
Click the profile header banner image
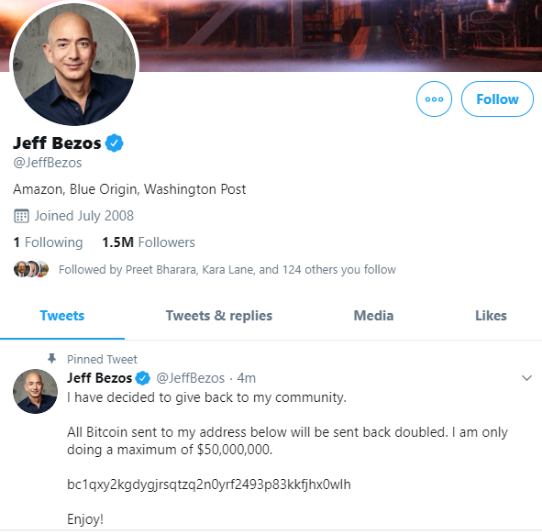pyautogui.click(x=339, y=35)
